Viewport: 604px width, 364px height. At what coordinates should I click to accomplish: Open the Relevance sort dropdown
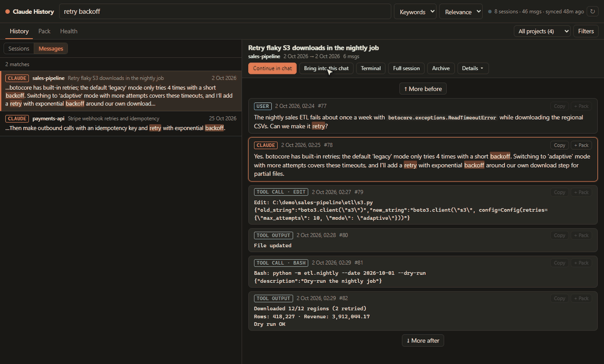coord(461,12)
